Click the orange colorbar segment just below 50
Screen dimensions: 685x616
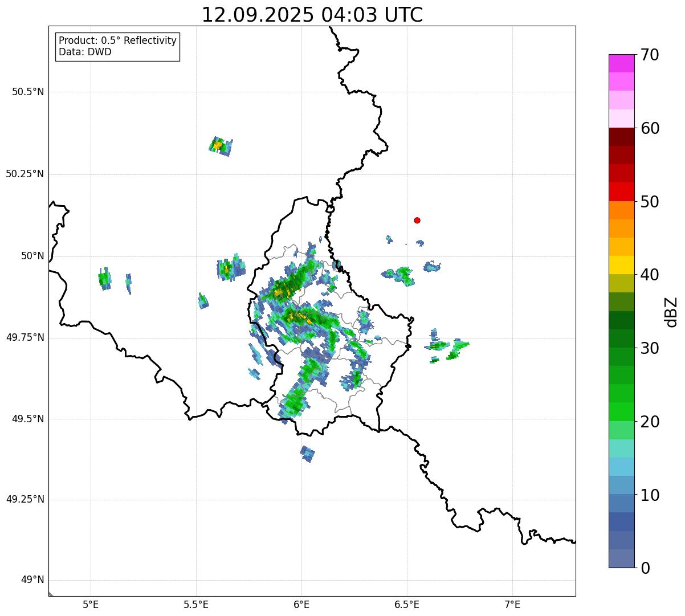pos(621,210)
